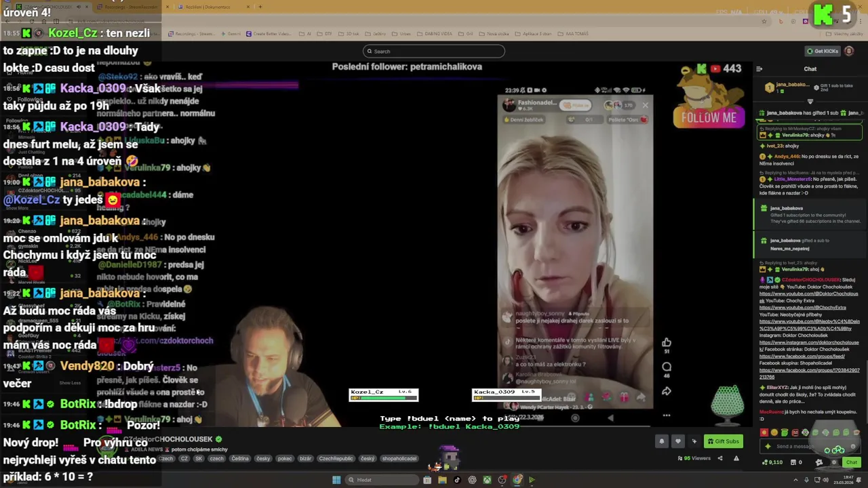Close the phone overlay with X
868x488 pixels.
(645, 105)
